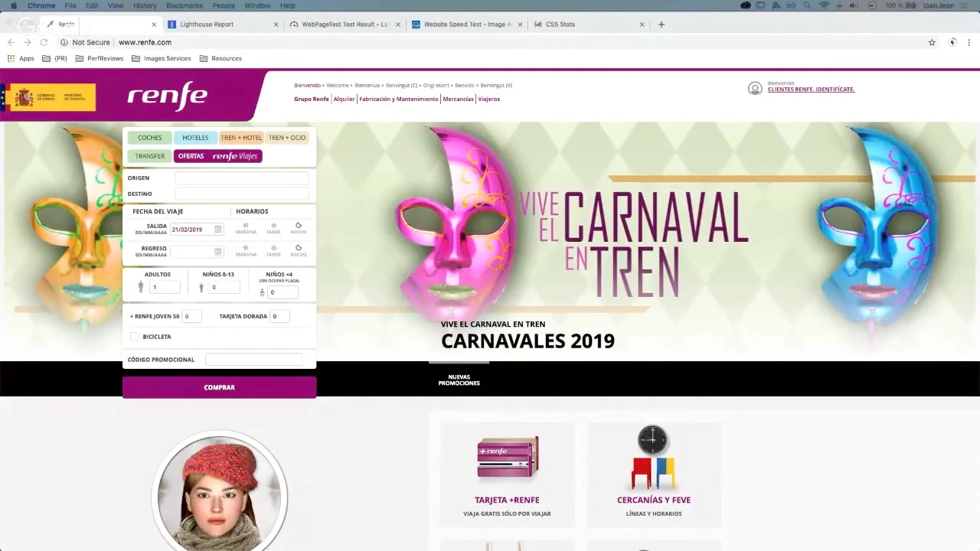This screenshot has width=980, height=551.
Task: Open the Regreso date calendar icon
Action: (x=217, y=251)
